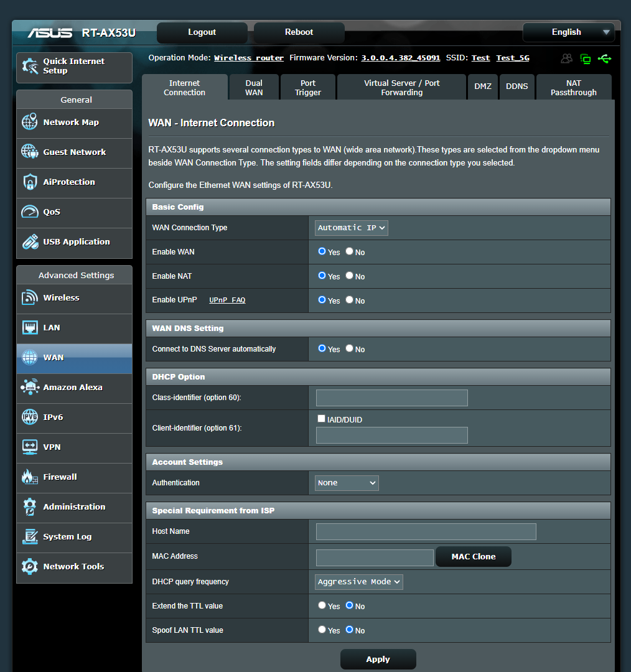Open the Guest Network icon
This screenshot has width=631, height=672.
pyautogui.click(x=30, y=152)
